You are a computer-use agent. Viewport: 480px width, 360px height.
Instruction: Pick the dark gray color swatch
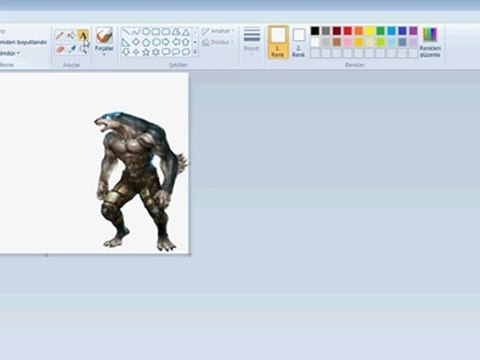click(x=326, y=31)
